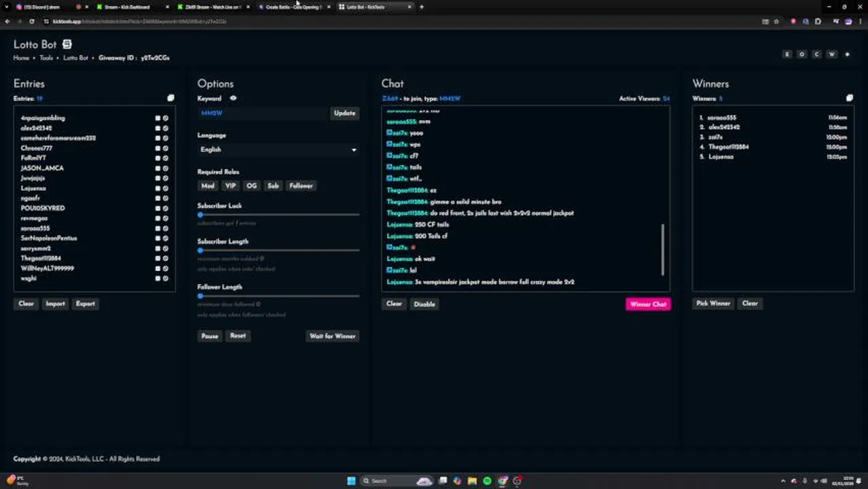Click the W icon in top-right header
Screen dimensions: 868x489
point(832,54)
